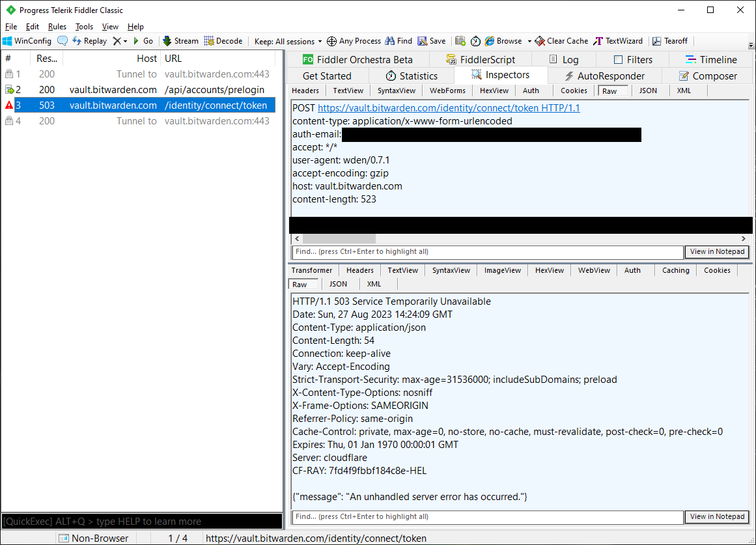Viewport: 756px width, 545px height.
Task: Click the Go resume button
Action: (x=143, y=41)
